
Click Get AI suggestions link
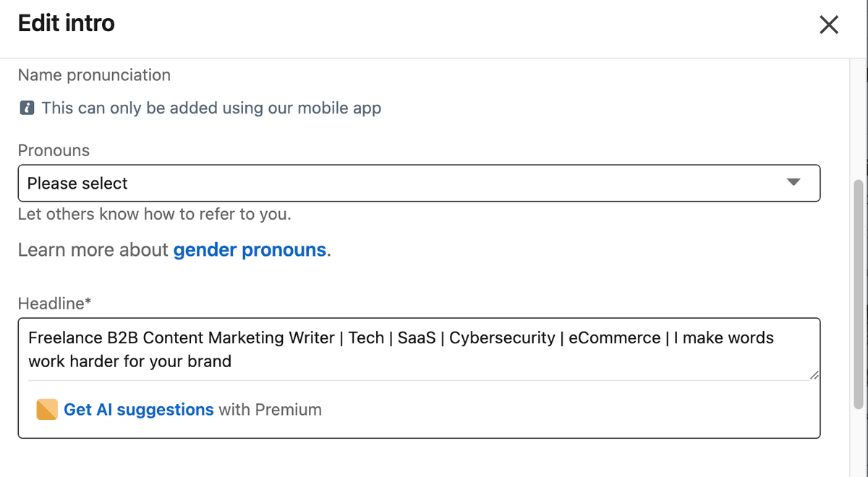coord(139,410)
